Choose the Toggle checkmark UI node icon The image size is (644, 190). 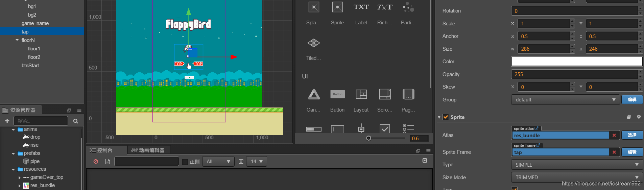tap(385, 128)
